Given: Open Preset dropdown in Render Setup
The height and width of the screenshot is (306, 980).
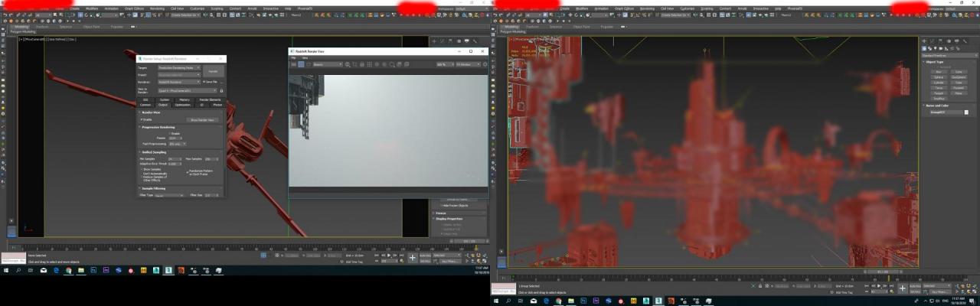Looking at the screenshot, I should [179, 75].
